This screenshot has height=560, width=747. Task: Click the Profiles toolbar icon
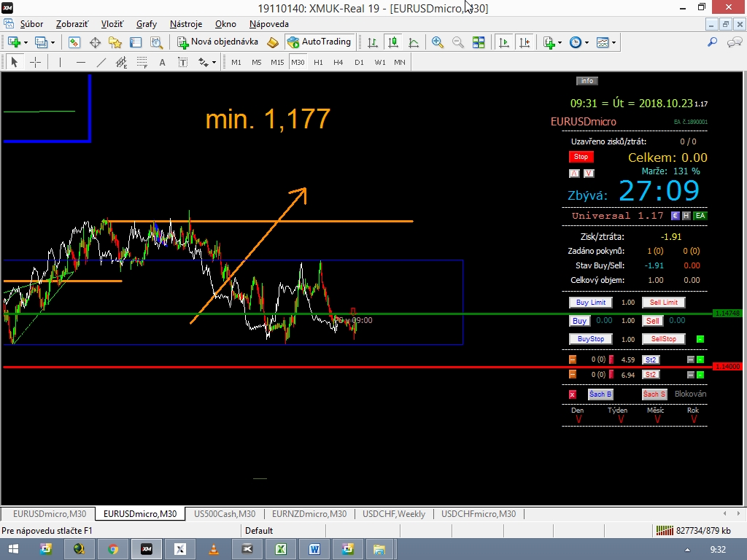pos(41,42)
